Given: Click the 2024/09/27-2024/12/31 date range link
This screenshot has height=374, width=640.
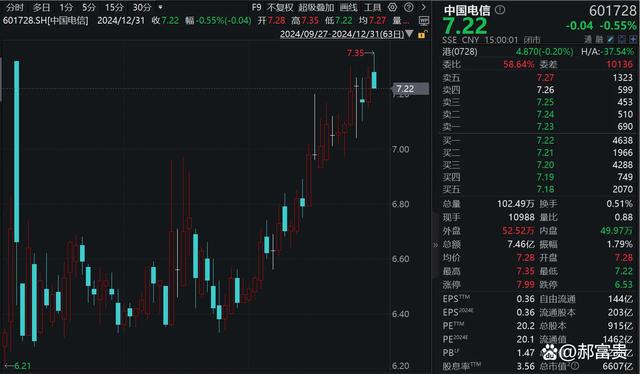Looking at the screenshot, I should (x=342, y=34).
